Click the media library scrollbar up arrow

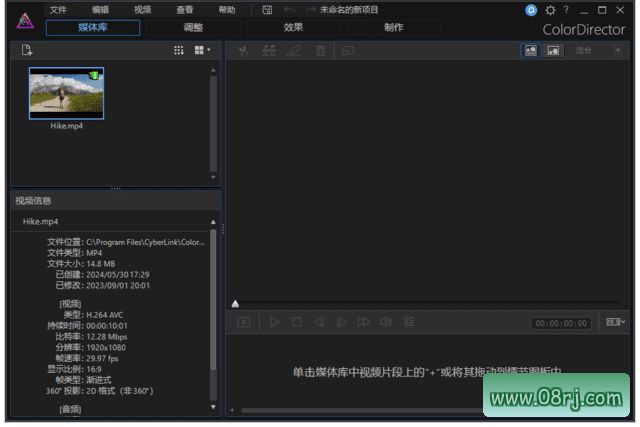click(x=213, y=71)
